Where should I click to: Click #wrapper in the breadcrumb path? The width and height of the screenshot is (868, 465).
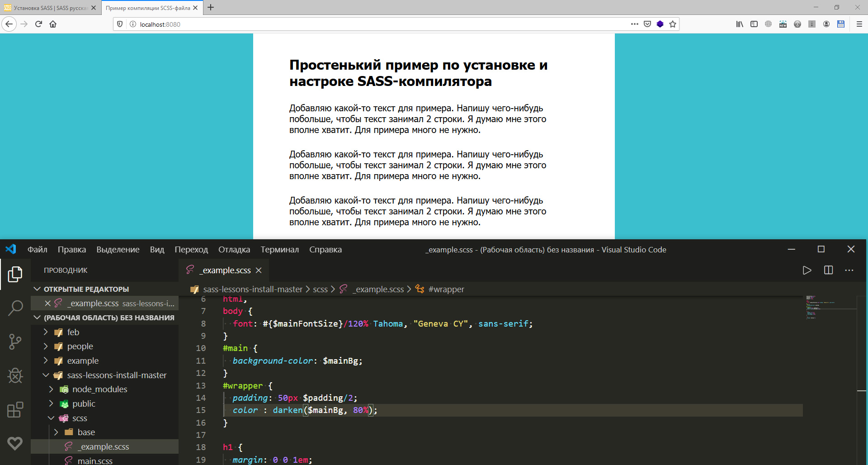(446, 289)
